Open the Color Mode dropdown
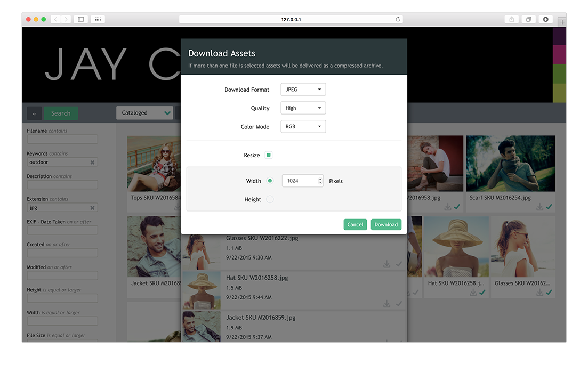Image resolution: width=588 pixels, height=373 pixels. (x=303, y=127)
